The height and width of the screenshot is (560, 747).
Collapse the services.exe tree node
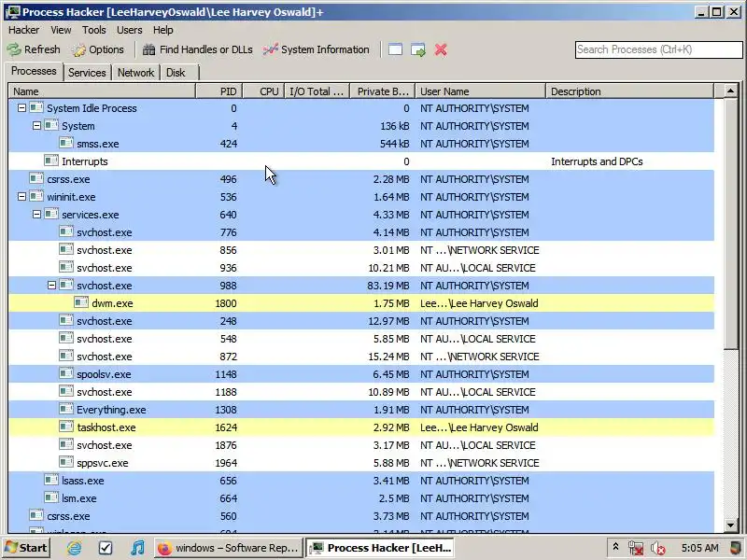[x=36, y=215]
